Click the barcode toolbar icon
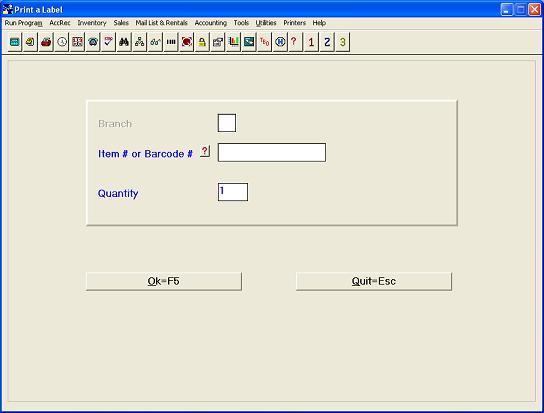 pos(171,42)
